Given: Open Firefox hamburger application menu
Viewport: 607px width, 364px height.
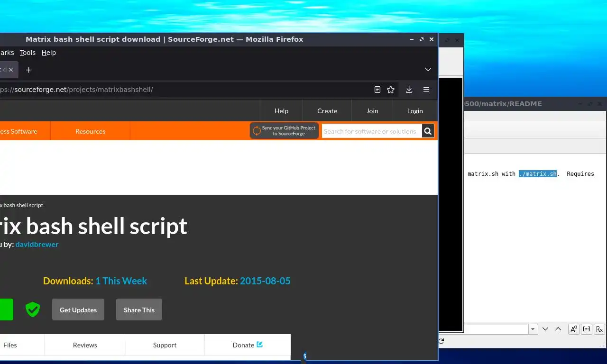Looking at the screenshot, I should coord(426,90).
